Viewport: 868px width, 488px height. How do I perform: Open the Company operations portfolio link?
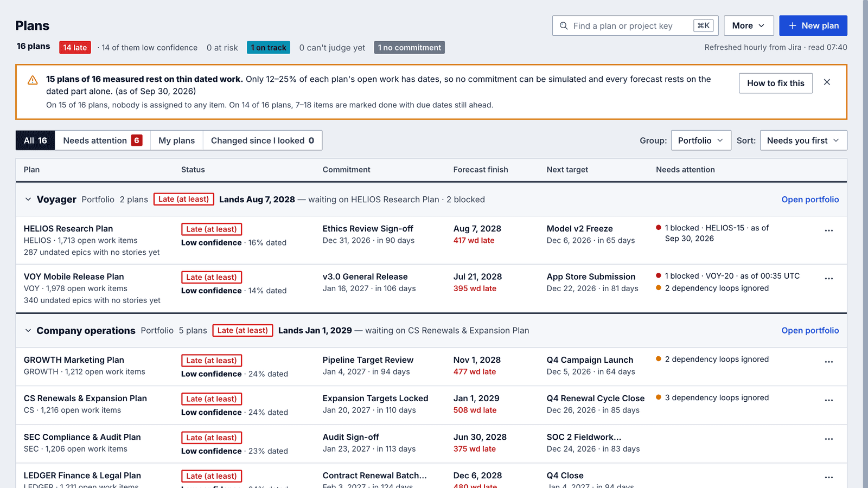click(x=810, y=330)
